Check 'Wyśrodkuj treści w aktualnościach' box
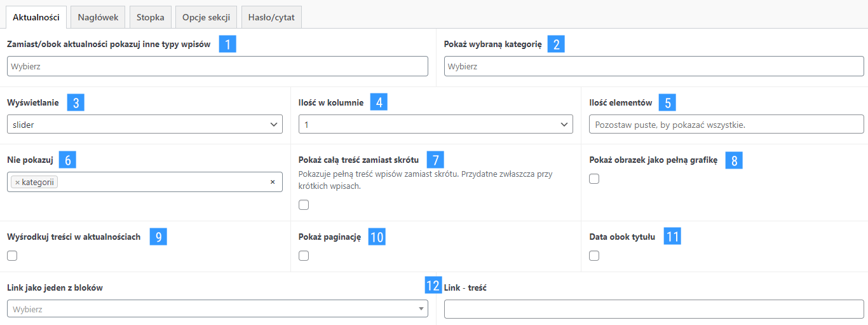Viewport: 868px width, 325px height. click(12, 256)
